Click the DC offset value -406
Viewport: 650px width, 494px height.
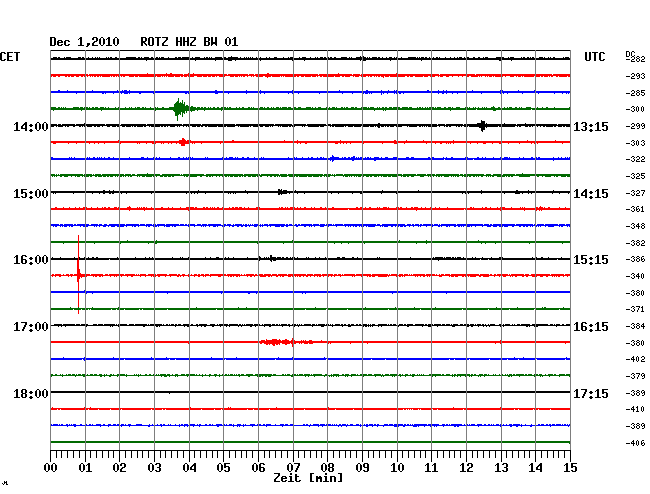[635, 443]
